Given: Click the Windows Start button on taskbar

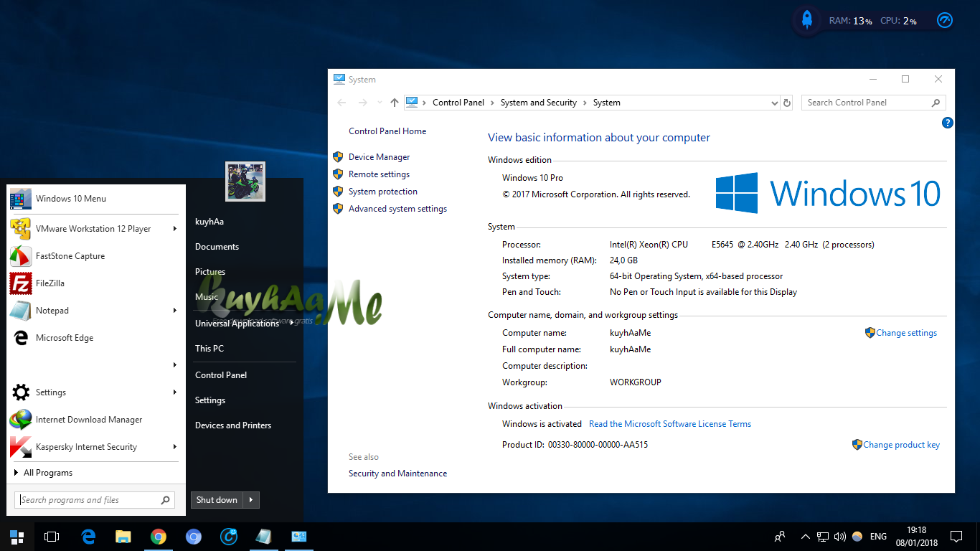Looking at the screenshot, I should click(x=17, y=537).
